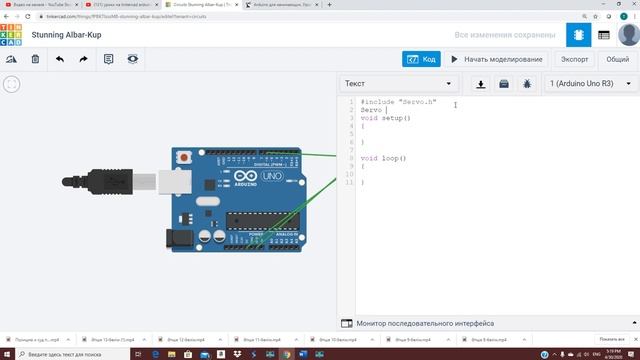Image resolution: width=640 pixels, height=360 pixels.
Task: Toggle the Код code panel button
Action: coord(421,59)
